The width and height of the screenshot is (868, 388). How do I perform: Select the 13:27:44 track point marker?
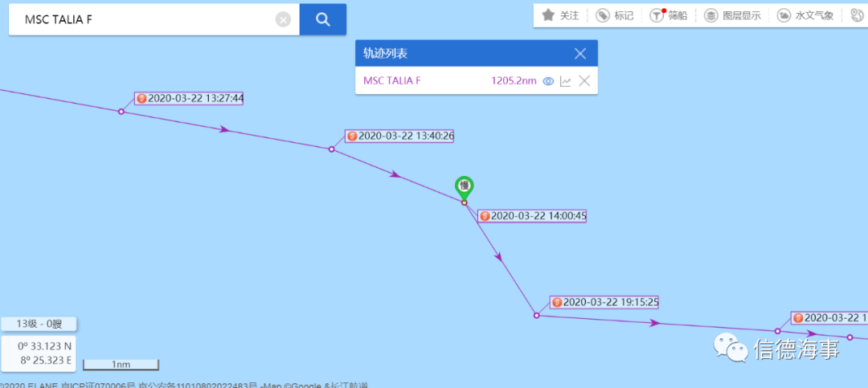121,112
